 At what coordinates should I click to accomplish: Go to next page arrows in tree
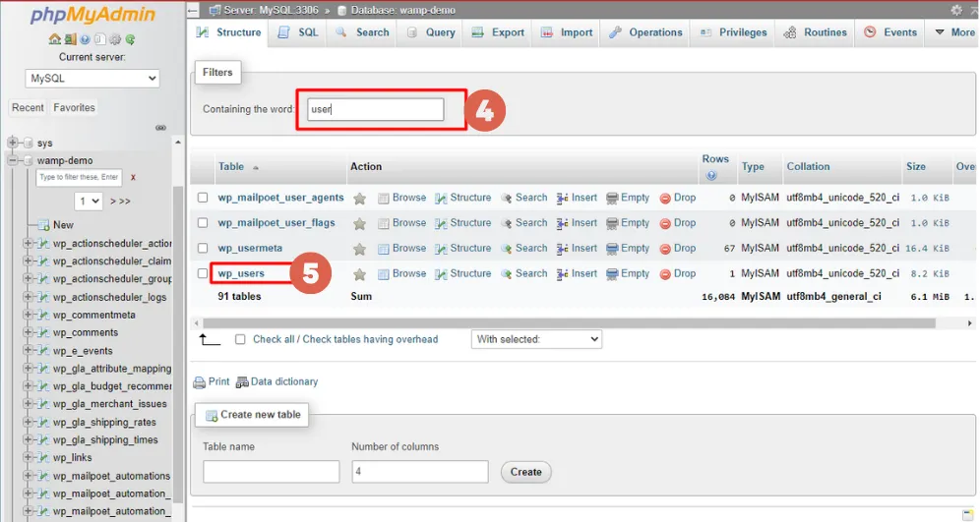[120, 202]
